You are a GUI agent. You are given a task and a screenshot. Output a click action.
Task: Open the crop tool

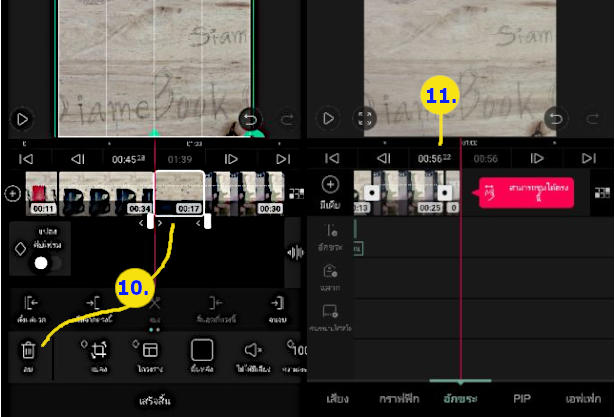tap(99, 355)
